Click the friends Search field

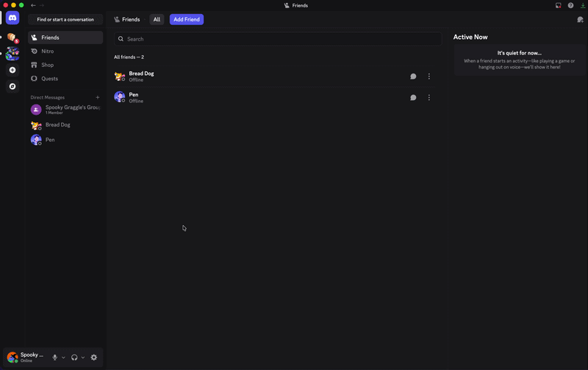pos(278,39)
